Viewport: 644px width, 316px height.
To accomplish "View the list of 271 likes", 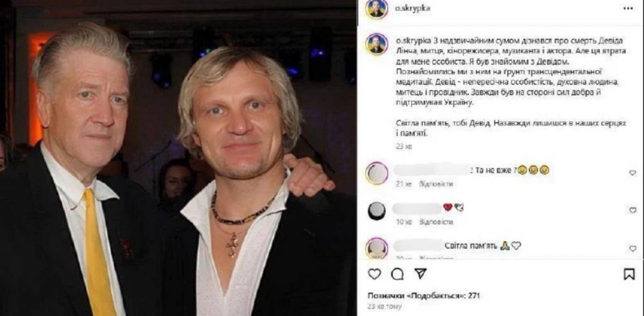I will point(424,295).
